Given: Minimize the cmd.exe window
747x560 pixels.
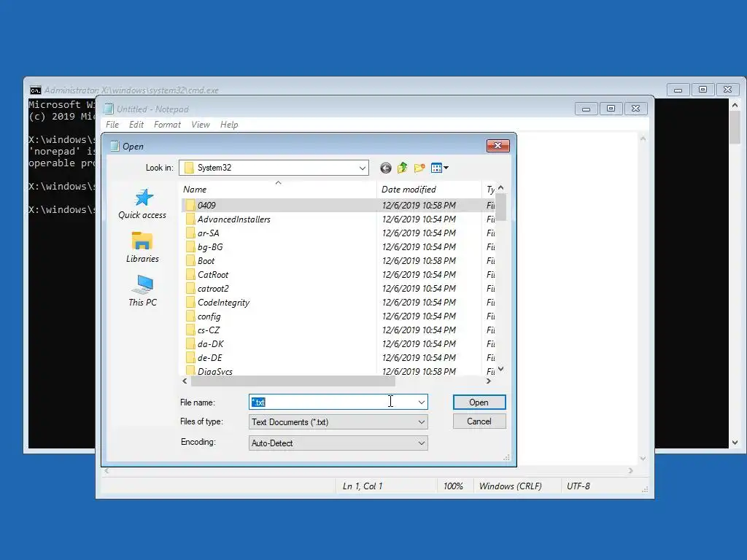Looking at the screenshot, I should (678, 90).
